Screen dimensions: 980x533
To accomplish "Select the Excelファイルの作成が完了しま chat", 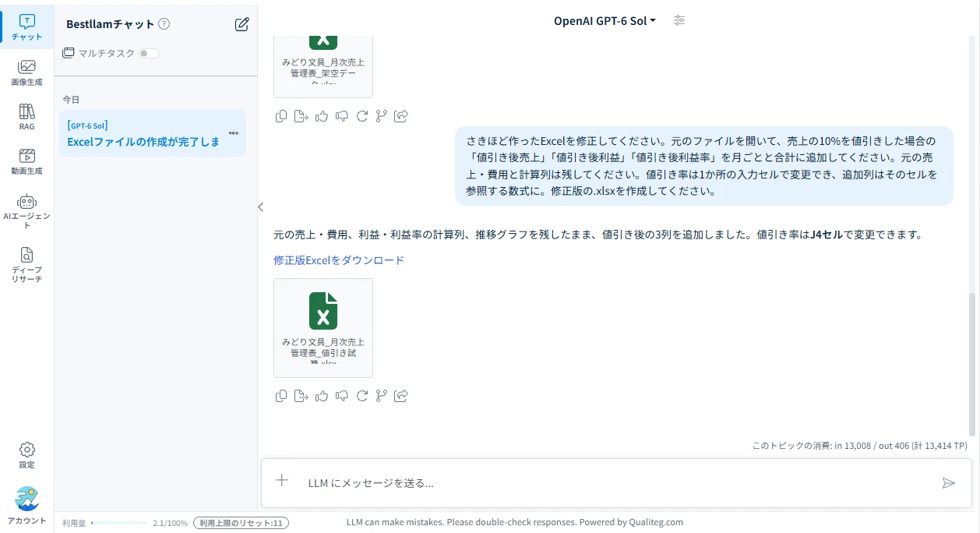I will tap(152, 133).
